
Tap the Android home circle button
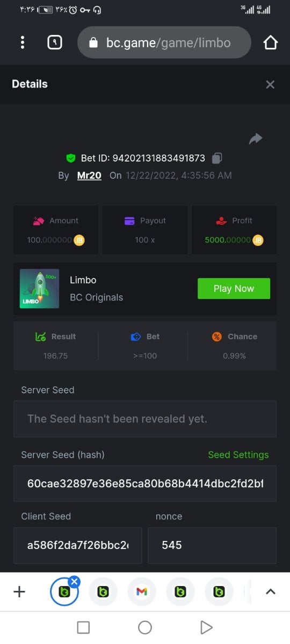[x=145, y=627]
